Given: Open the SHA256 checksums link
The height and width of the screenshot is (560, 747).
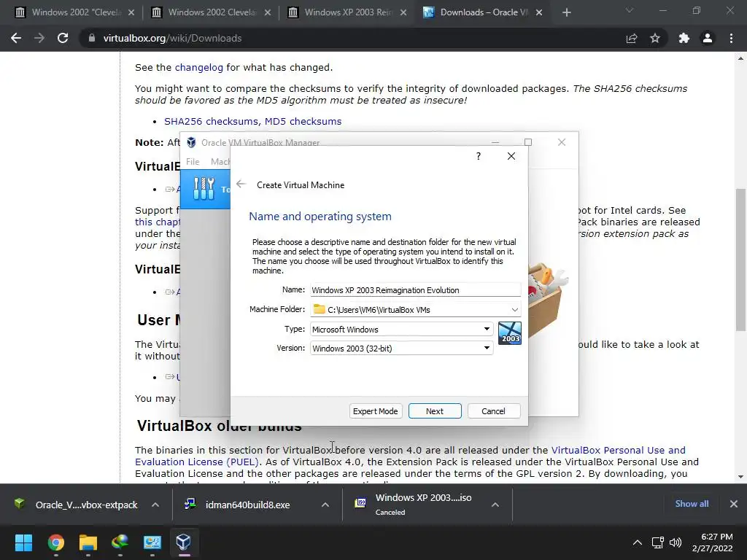Looking at the screenshot, I should [x=211, y=122].
